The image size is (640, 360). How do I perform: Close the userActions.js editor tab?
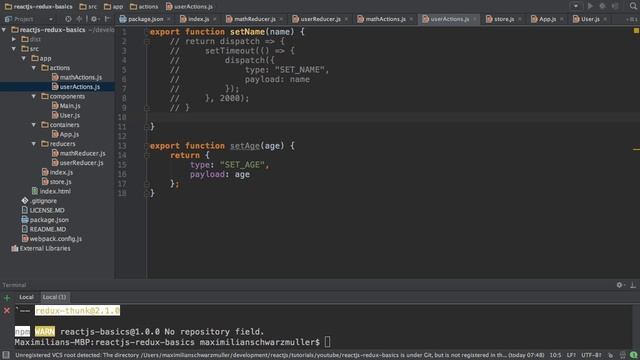(x=474, y=19)
